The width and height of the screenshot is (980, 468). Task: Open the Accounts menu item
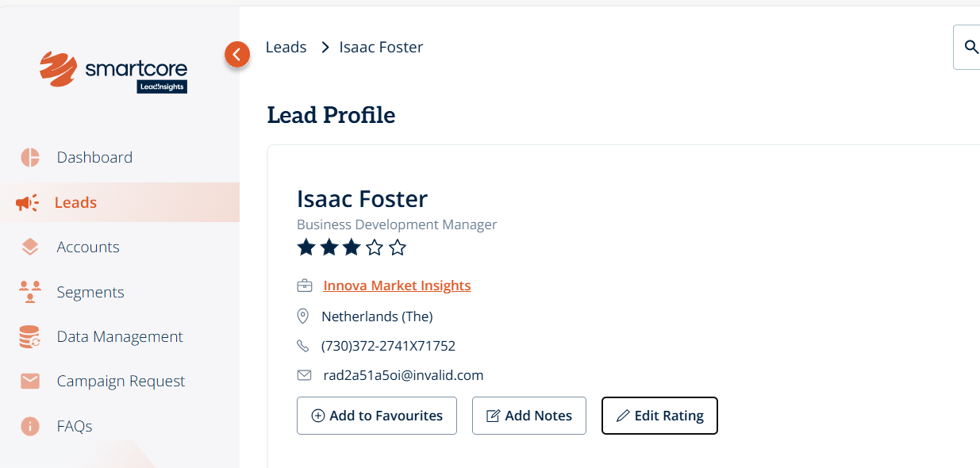click(x=88, y=247)
